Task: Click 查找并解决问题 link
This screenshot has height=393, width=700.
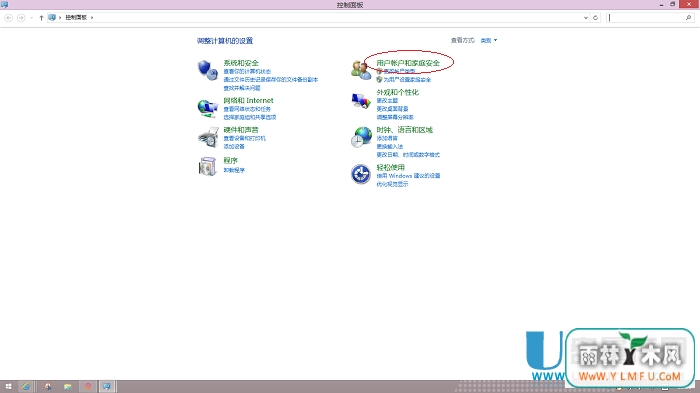Action: (x=242, y=88)
